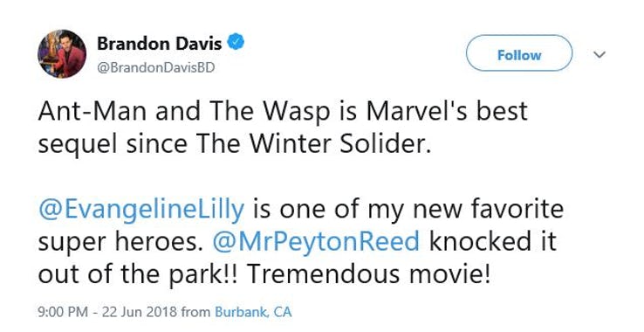The width and height of the screenshot is (644, 332).
Task: Open Brandon Davis's profile picture
Action: 62,53
